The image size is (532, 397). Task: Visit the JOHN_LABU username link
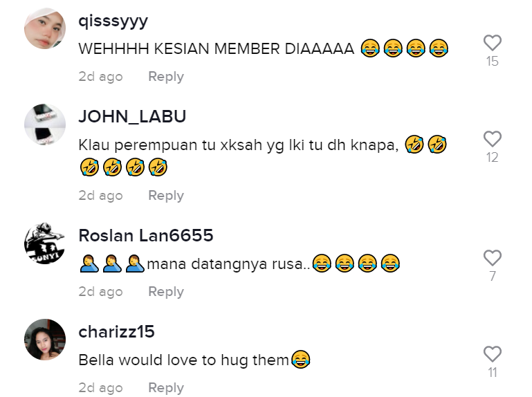pyautogui.click(x=132, y=116)
